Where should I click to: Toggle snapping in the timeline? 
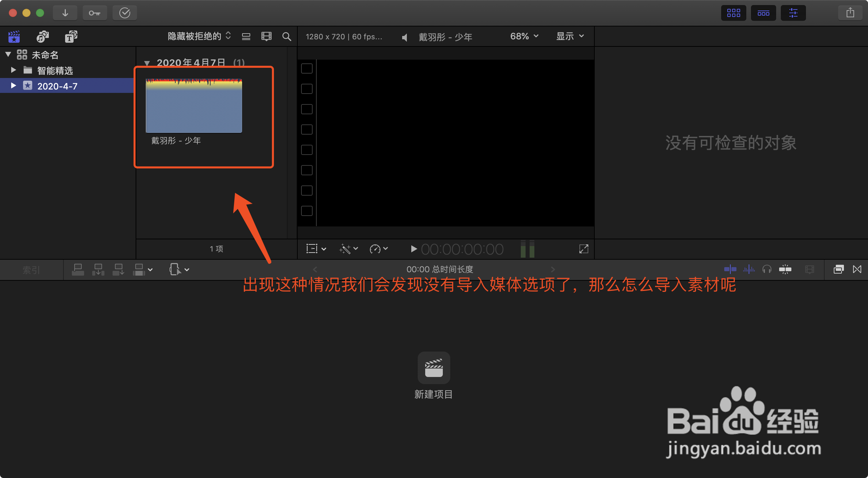[x=786, y=269]
